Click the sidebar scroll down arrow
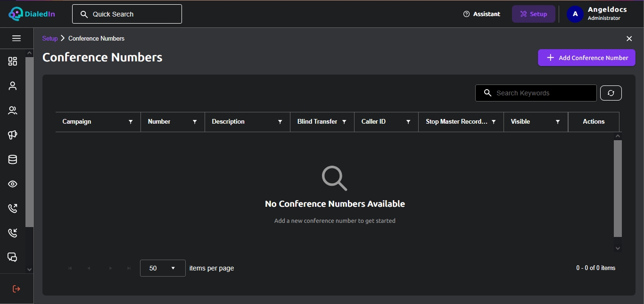The width and height of the screenshot is (644, 304). 29,270
